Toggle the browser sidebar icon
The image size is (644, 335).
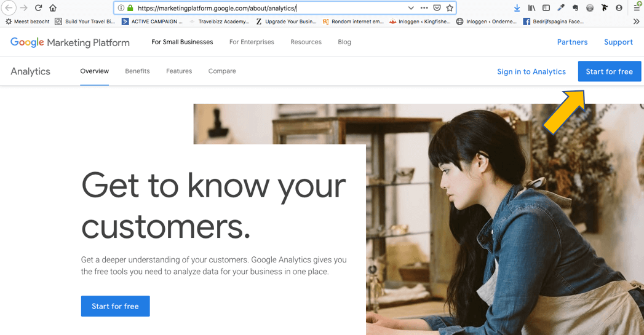click(x=546, y=8)
